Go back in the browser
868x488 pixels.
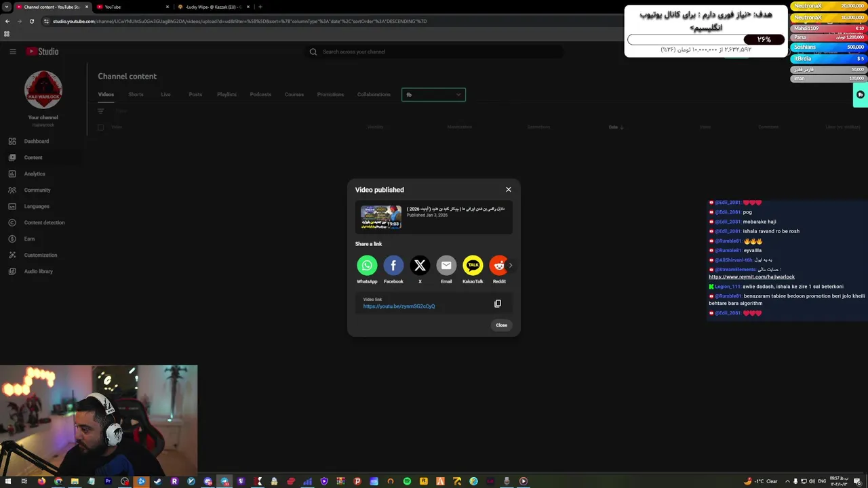coord(7,21)
